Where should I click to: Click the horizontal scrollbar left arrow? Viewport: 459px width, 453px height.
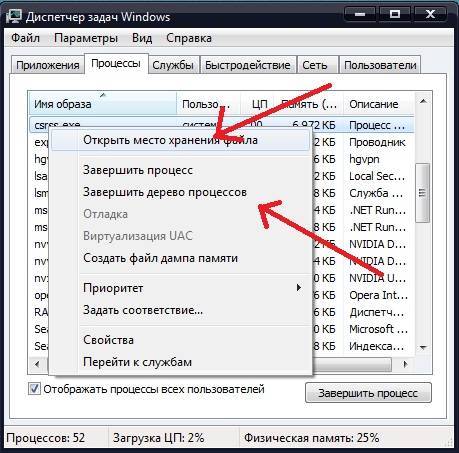[37, 364]
